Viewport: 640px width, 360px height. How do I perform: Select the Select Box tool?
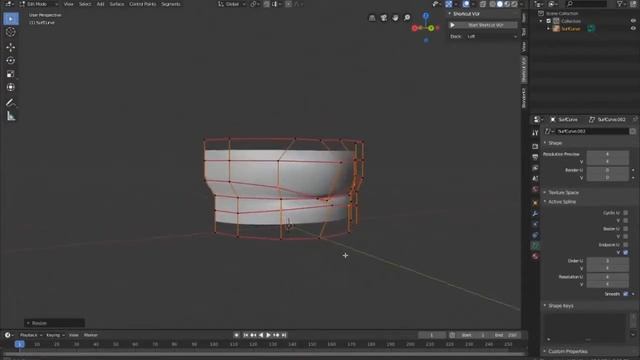pyautogui.click(x=11, y=19)
